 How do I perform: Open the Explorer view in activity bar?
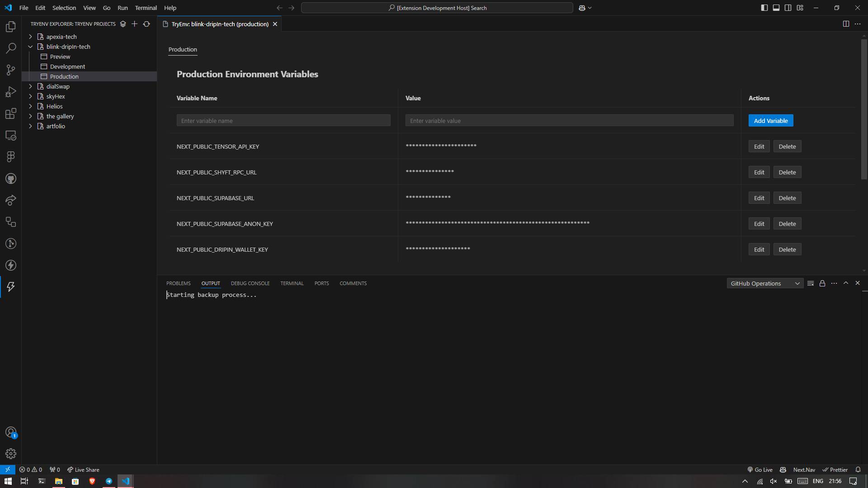11,27
